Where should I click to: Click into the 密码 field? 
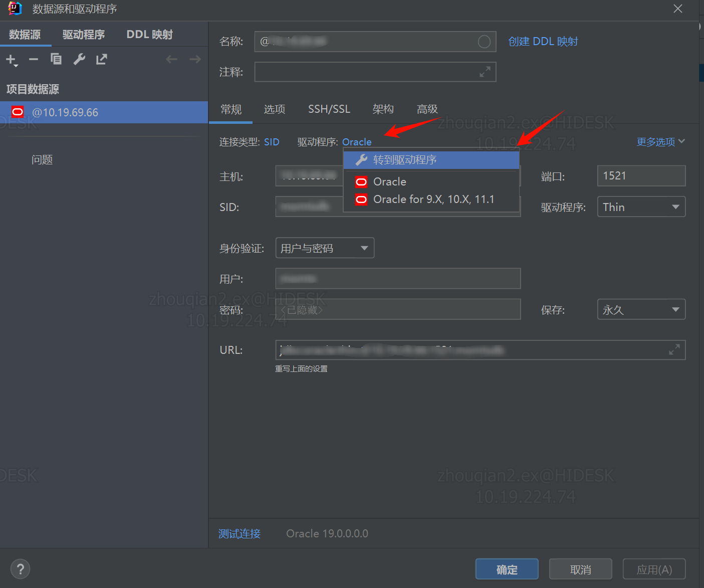(398, 309)
